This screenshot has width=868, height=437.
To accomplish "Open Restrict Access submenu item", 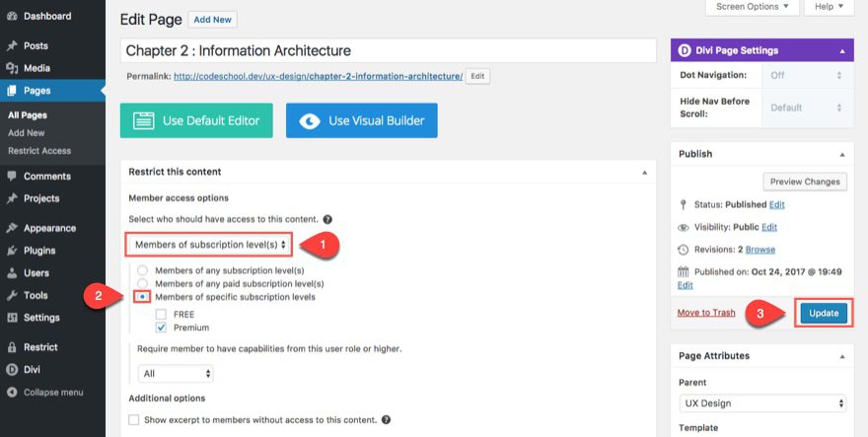I will click(39, 151).
